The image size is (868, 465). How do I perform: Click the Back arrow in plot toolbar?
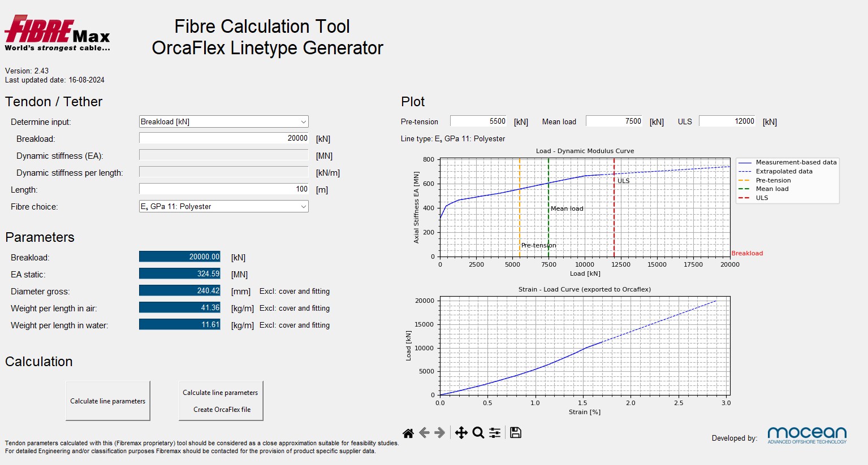[x=424, y=433]
